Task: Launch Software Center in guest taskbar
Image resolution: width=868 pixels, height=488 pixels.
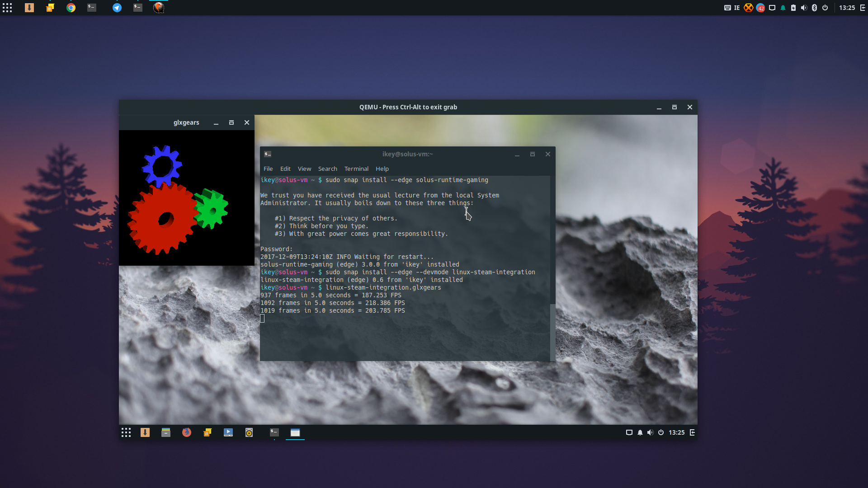Action: click(145, 432)
